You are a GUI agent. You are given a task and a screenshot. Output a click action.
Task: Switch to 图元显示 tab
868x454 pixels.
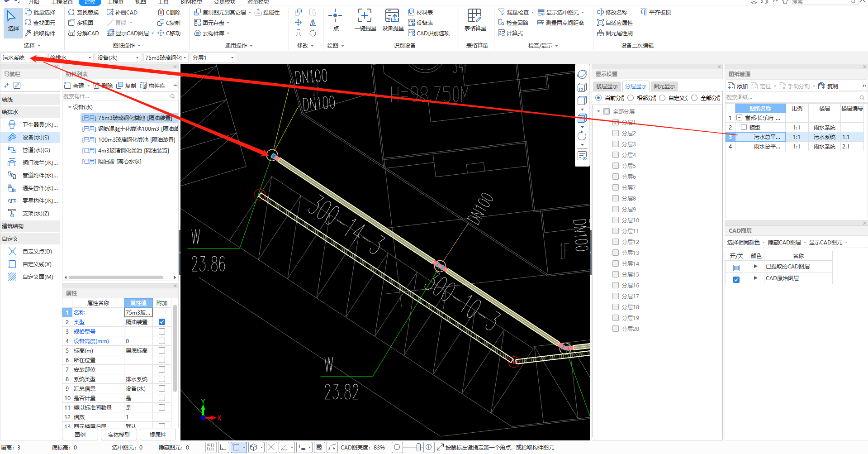tap(664, 86)
